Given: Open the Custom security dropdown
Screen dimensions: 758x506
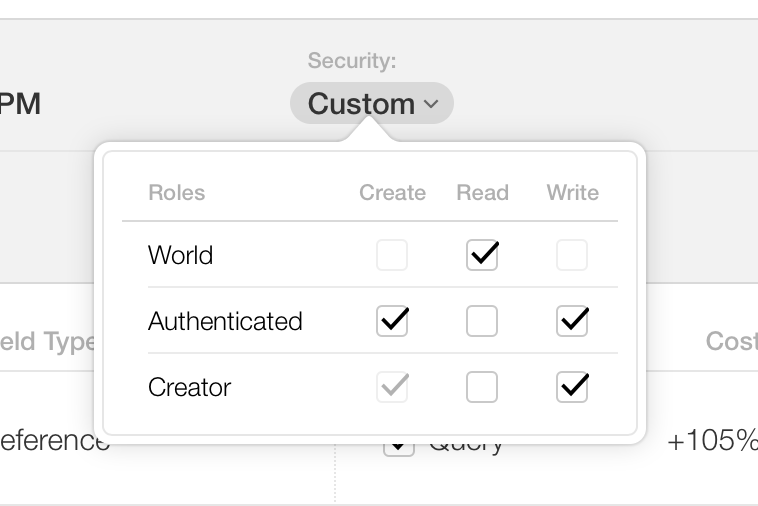Looking at the screenshot, I should pyautogui.click(x=371, y=103).
